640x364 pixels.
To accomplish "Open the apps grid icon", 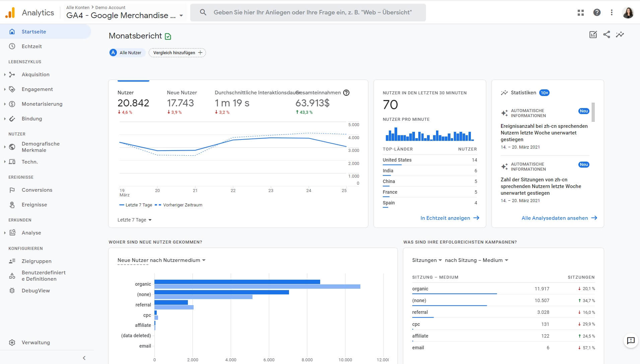I will 581,13.
